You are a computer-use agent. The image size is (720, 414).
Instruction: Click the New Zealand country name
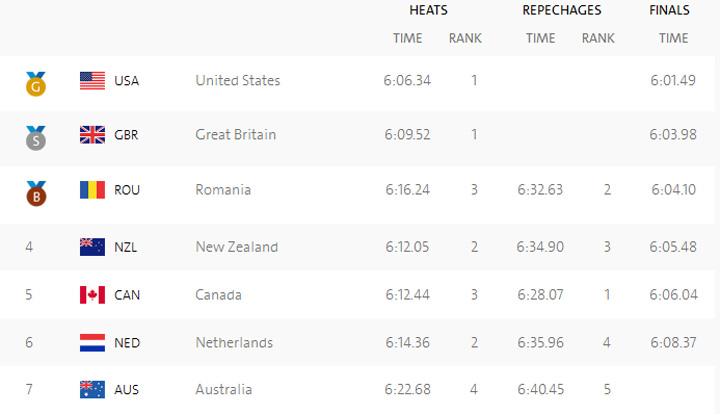pyautogui.click(x=236, y=247)
